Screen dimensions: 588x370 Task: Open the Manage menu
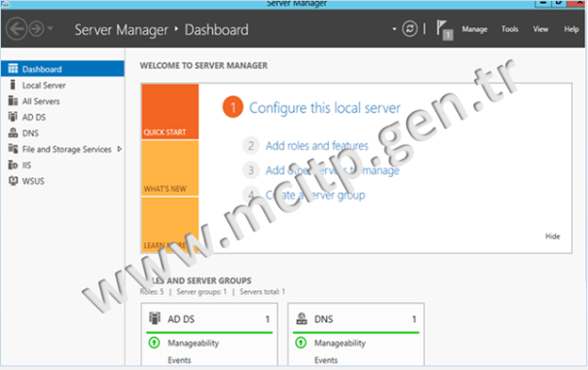coord(474,29)
